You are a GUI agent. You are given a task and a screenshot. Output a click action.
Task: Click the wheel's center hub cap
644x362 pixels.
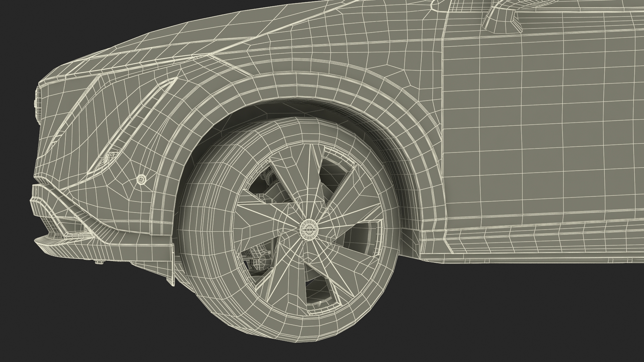pos(308,229)
